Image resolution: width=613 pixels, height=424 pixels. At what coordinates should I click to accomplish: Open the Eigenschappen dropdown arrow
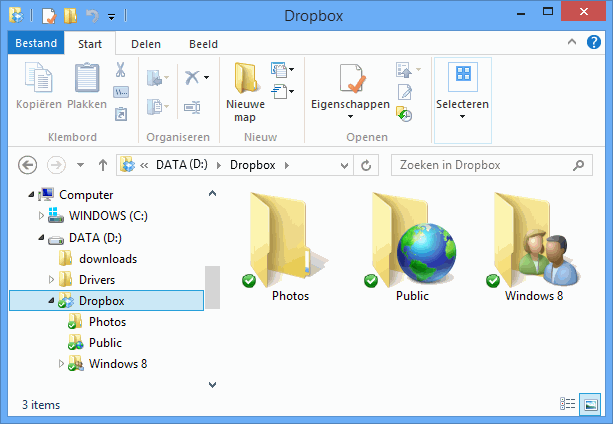click(x=350, y=116)
